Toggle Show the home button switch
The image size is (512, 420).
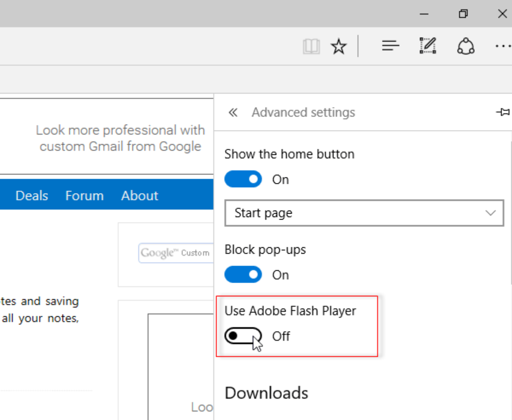click(x=243, y=180)
